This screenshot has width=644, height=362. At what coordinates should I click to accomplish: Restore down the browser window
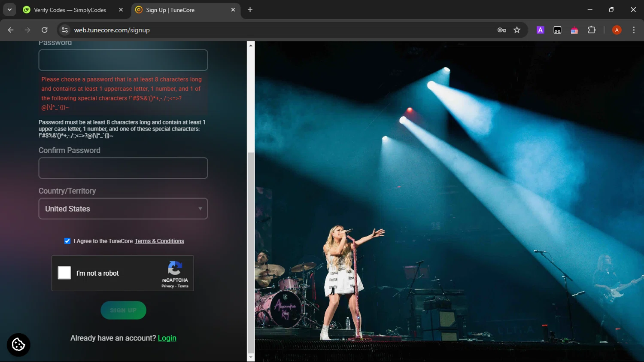point(611,9)
